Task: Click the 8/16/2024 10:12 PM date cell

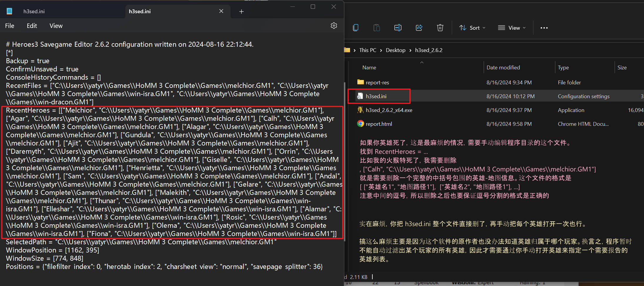Action: pos(510,96)
